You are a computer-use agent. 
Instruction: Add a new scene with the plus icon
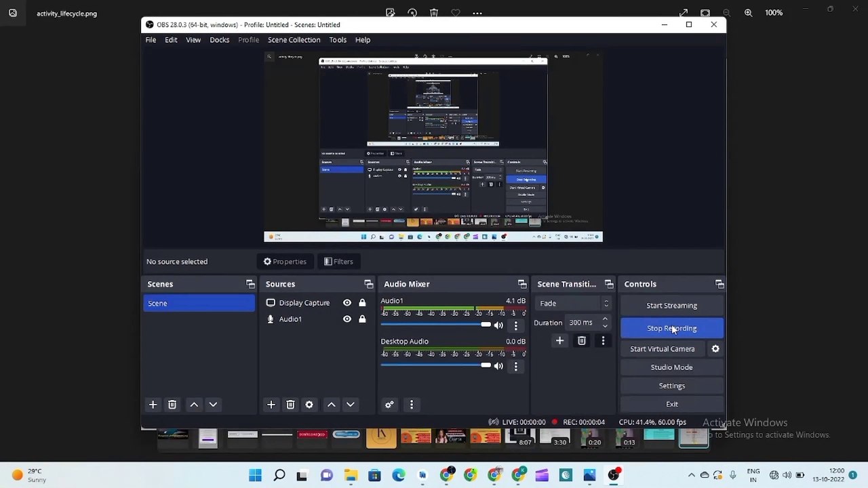point(153,405)
